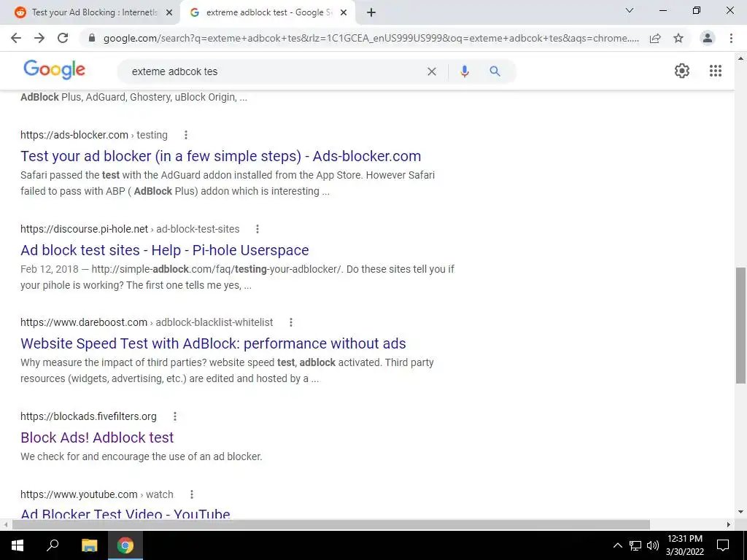Go back to the previous page
This screenshot has height=560, width=747.
pos(16,38)
